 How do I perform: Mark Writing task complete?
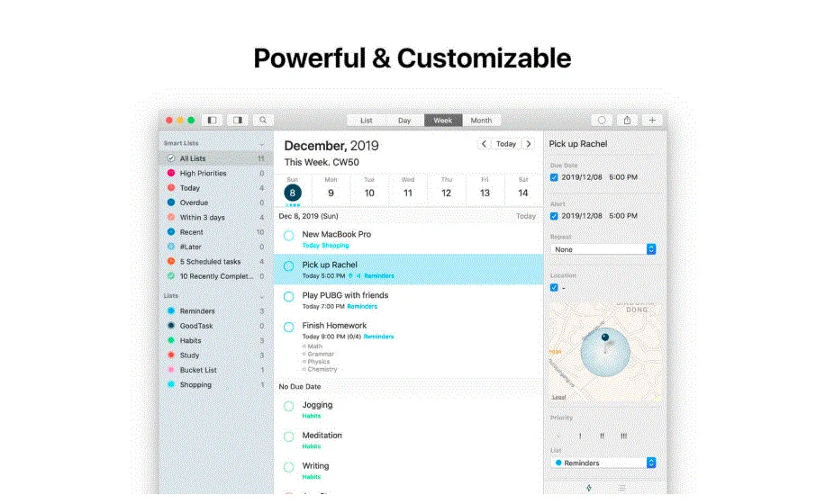pos(288,467)
